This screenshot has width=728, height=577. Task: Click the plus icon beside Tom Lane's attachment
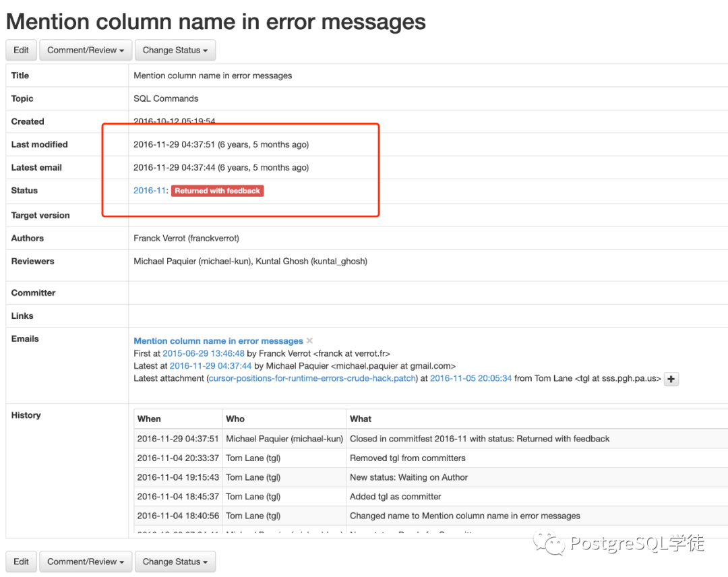pos(671,379)
